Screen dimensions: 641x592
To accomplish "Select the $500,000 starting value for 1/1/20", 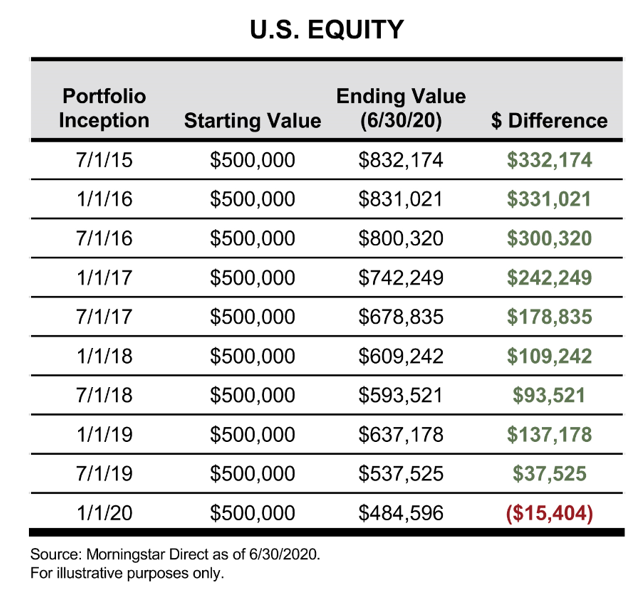I will (x=252, y=513).
